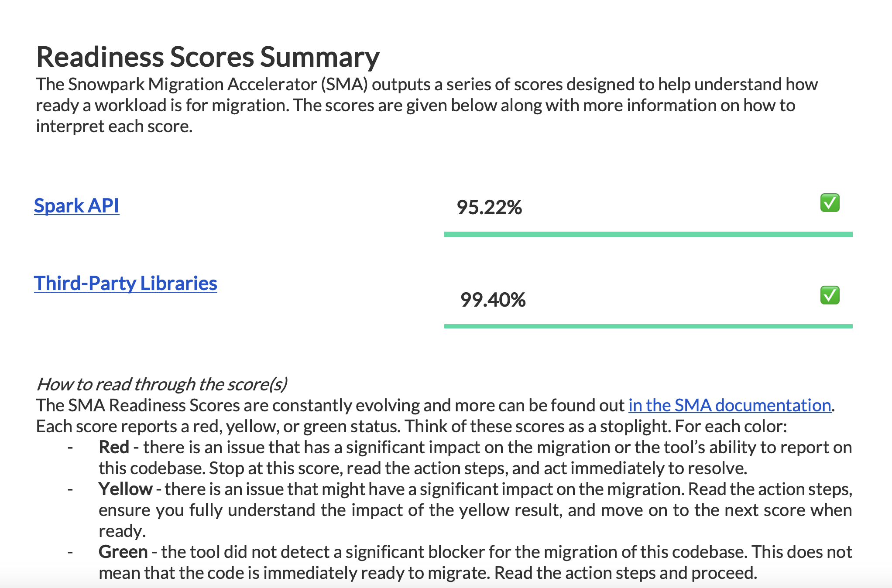
Task: Open the Third-Party Libraries link
Action: coord(125,284)
